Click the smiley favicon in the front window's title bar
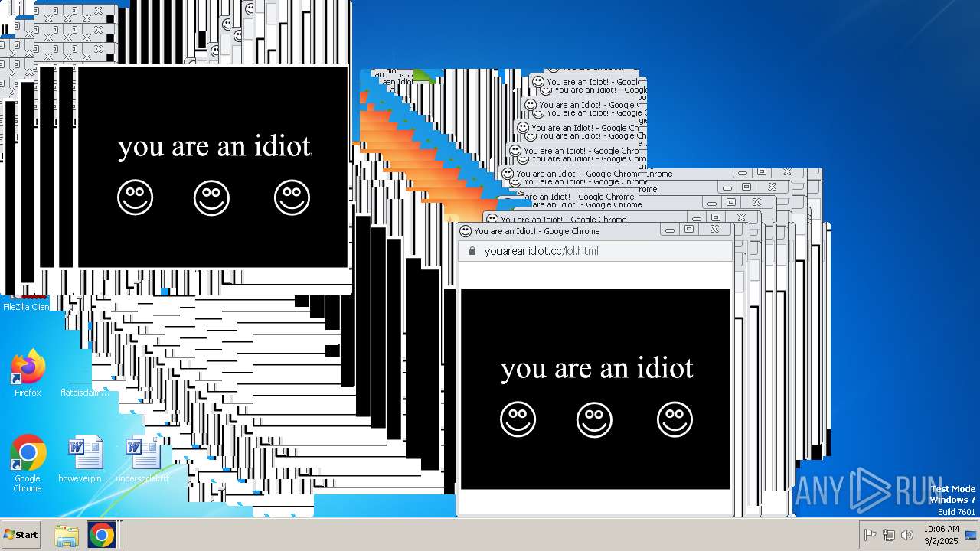Screen dimensions: 980x551 point(465,231)
